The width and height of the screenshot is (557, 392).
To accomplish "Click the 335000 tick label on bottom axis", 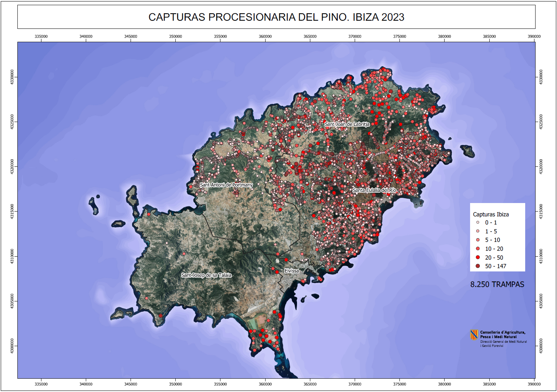I will coord(41,384).
